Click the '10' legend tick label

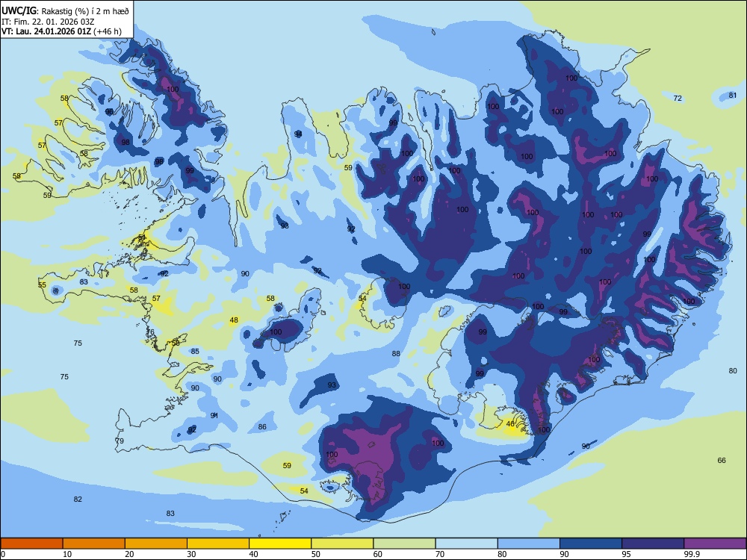click(67, 554)
